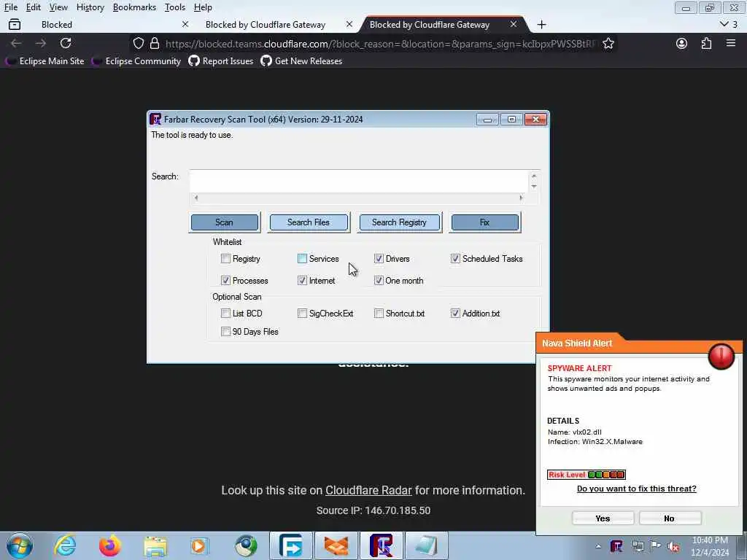747x560 pixels.
Task: Open the network icon in system tray
Action: click(x=638, y=546)
